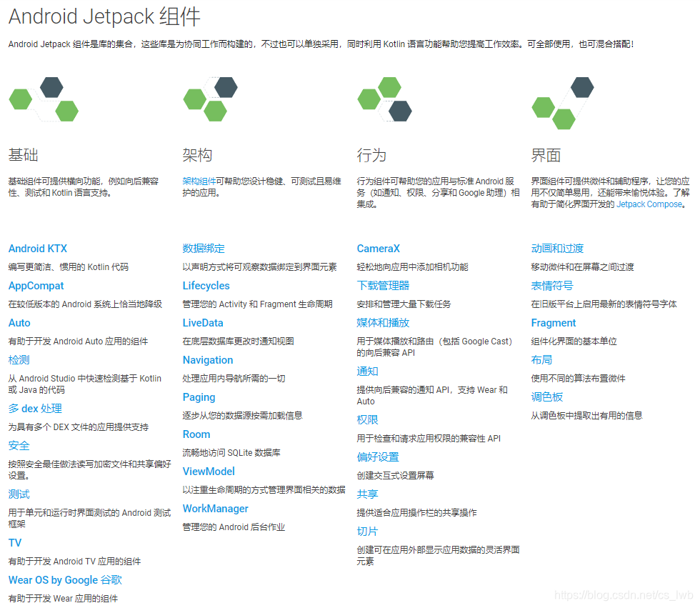Viewport: 700px width, 608px height.
Task: Click text 在底层数据库更改时通知视图
Action: coord(239,342)
